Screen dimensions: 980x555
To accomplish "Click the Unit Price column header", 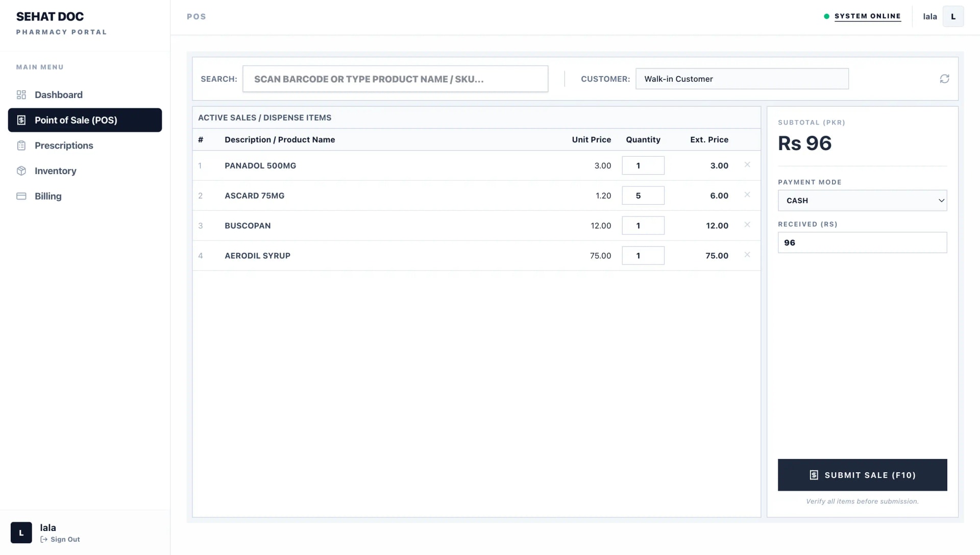I will coord(591,140).
